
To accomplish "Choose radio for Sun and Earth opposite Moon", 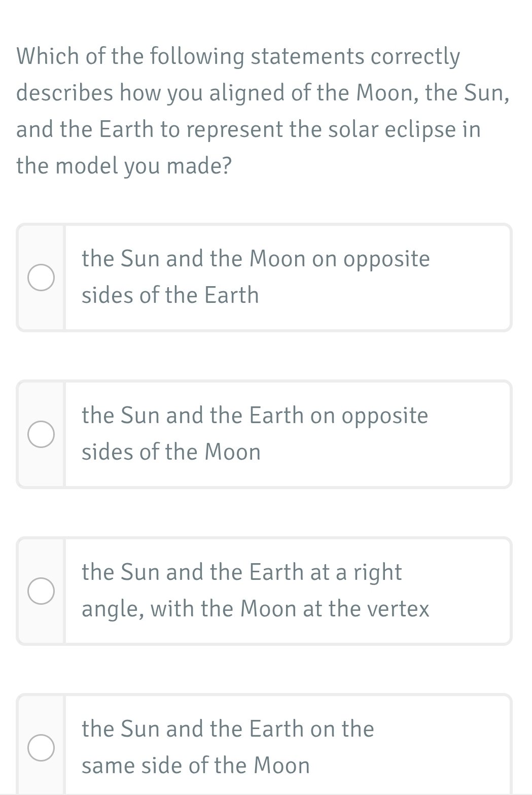I will click(41, 434).
